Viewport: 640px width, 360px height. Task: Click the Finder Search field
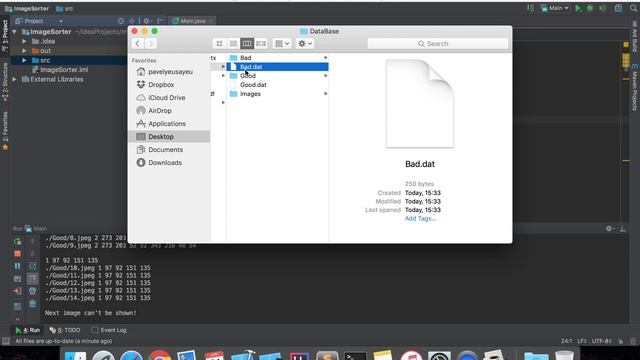pos(438,44)
